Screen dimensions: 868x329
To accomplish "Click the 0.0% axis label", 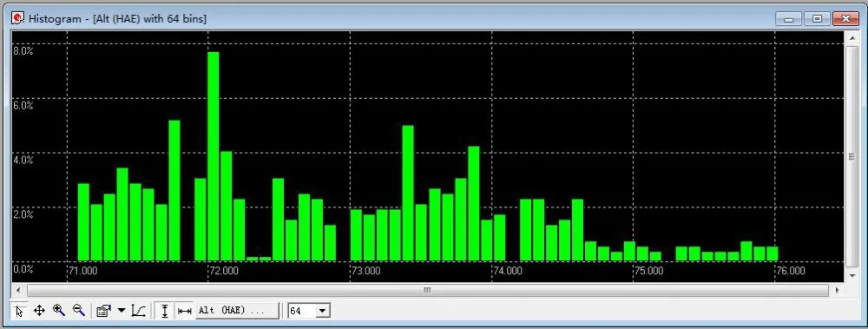I will coord(23,269).
